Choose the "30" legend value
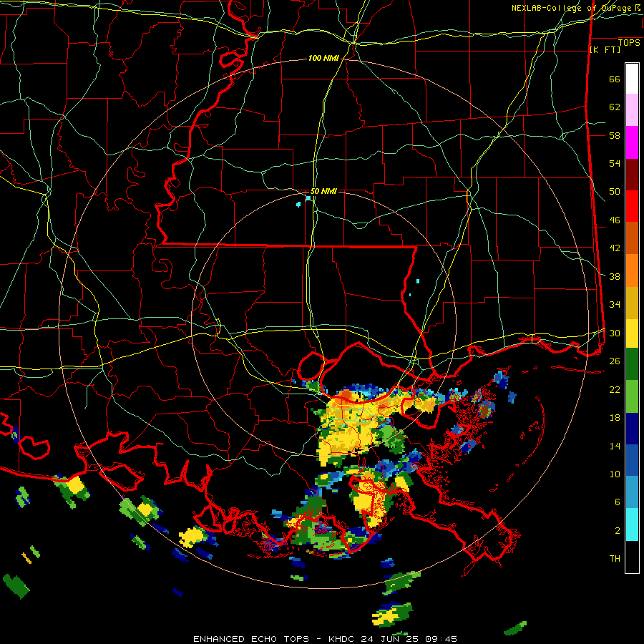This screenshot has height=644, width=644. [615, 333]
